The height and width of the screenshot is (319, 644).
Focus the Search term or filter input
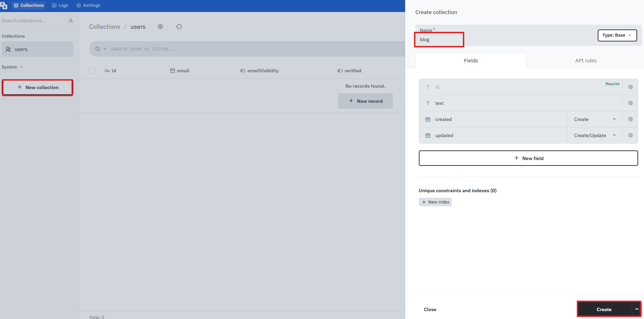click(257, 49)
